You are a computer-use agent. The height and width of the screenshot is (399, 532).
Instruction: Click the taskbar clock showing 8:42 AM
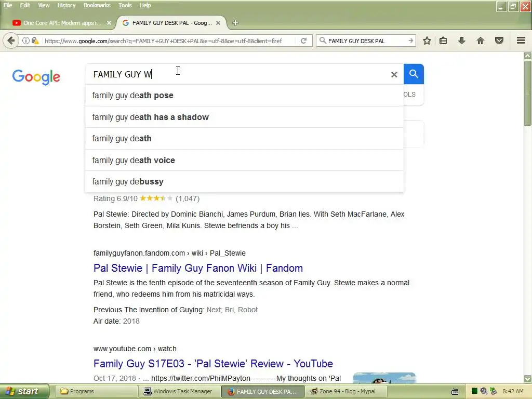513,391
